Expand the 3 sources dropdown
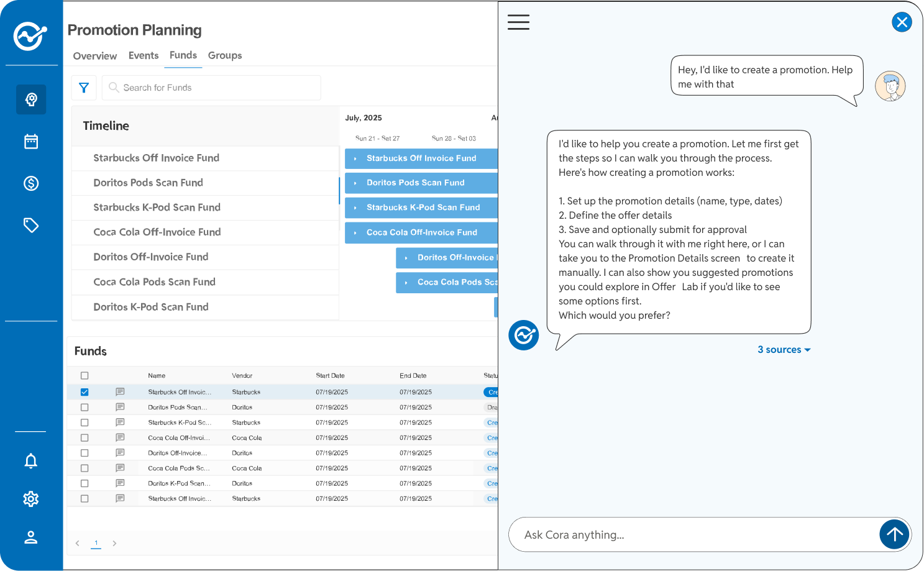This screenshot has height=571, width=924. pyautogui.click(x=784, y=350)
